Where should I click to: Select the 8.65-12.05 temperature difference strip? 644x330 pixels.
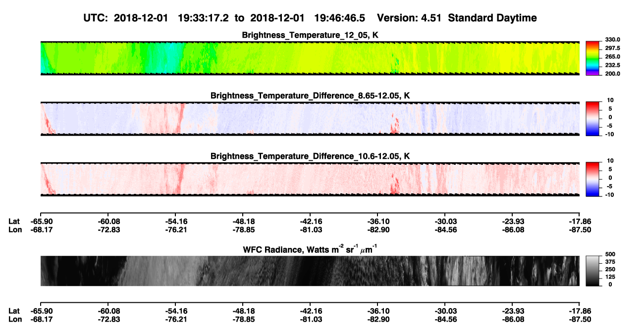pos(310,118)
